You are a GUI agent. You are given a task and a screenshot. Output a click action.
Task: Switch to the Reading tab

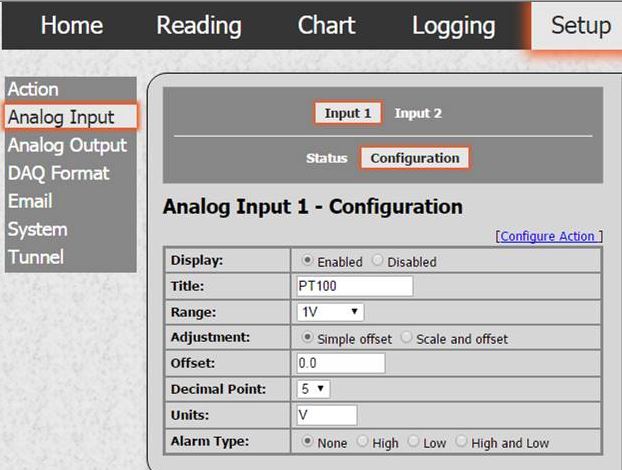(198, 25)
